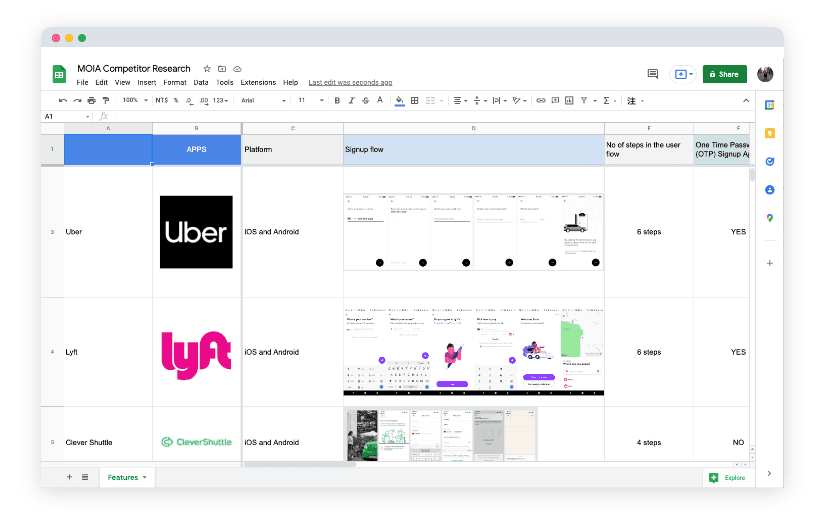Open text wrapping dropdown

[x=499, y=100]
